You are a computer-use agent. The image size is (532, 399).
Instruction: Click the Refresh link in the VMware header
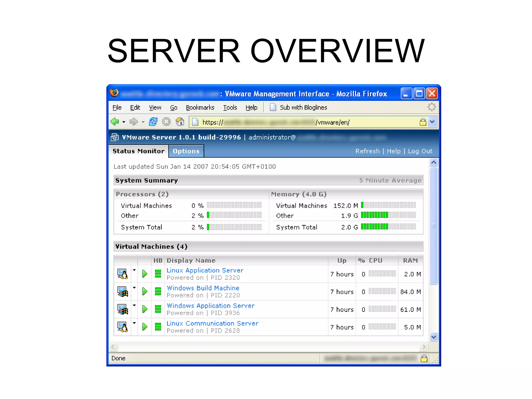(x=368, y=151)
